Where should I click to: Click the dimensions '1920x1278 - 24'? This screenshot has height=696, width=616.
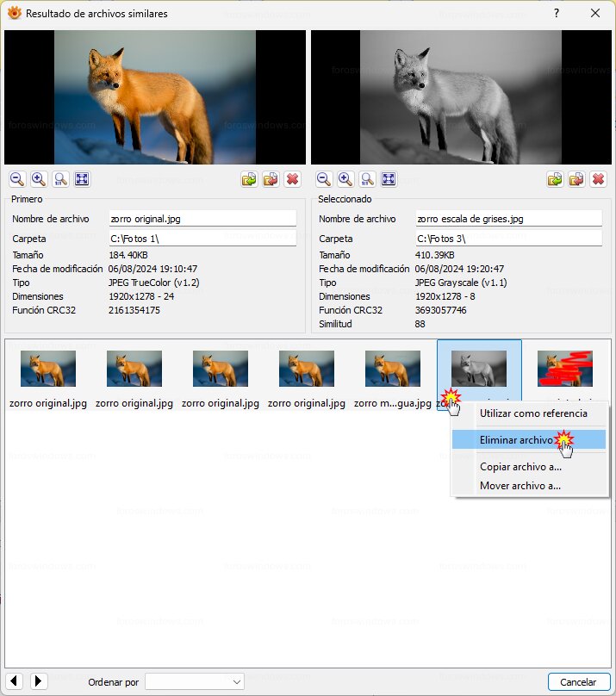point(141,296)
